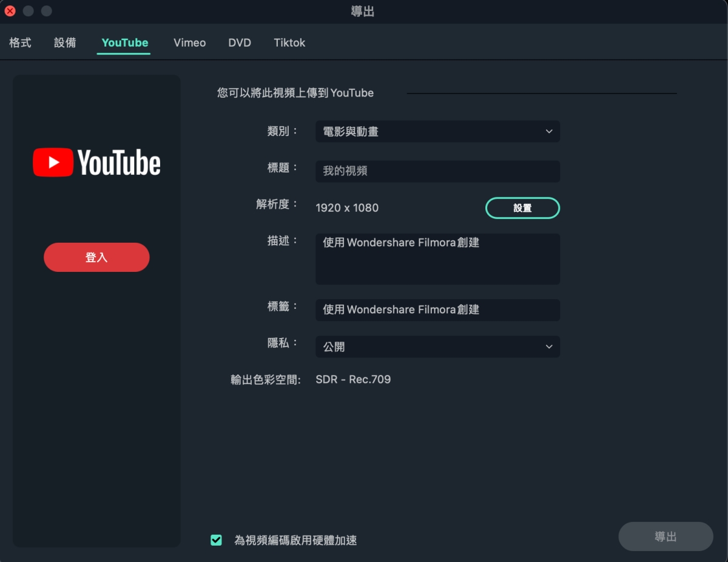Click the 標籤 tags input field
Screen dimensions: 728x562
(437, 310)
